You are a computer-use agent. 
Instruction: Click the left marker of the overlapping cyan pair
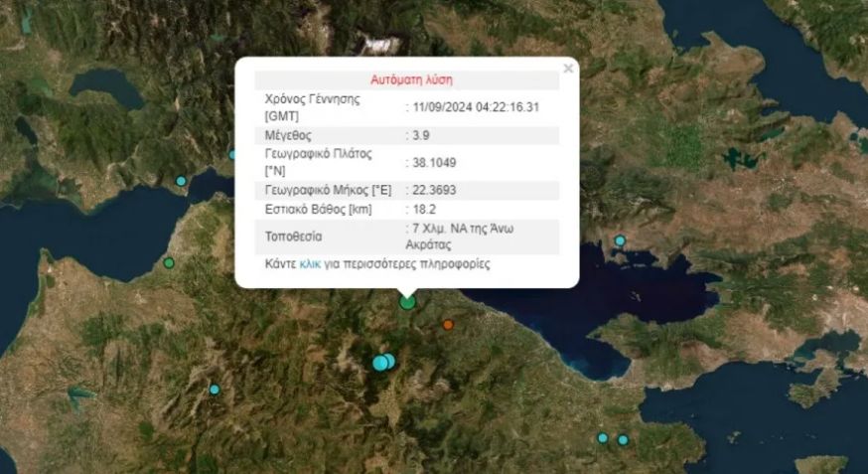coord(379,363)
